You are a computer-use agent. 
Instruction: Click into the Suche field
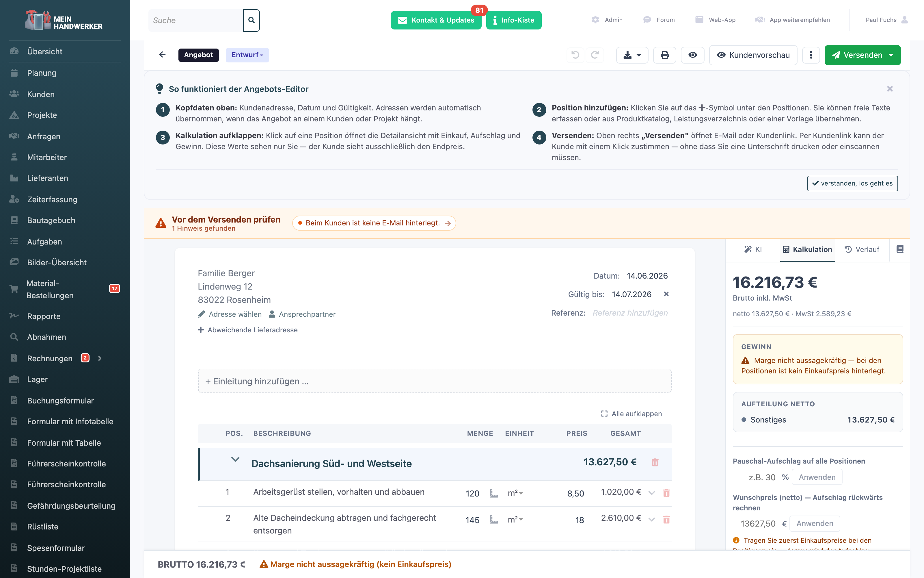click(195, 20)
